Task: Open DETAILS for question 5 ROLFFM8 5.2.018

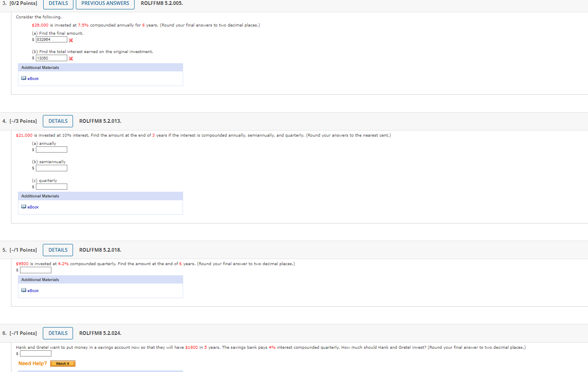Action: 58,250
